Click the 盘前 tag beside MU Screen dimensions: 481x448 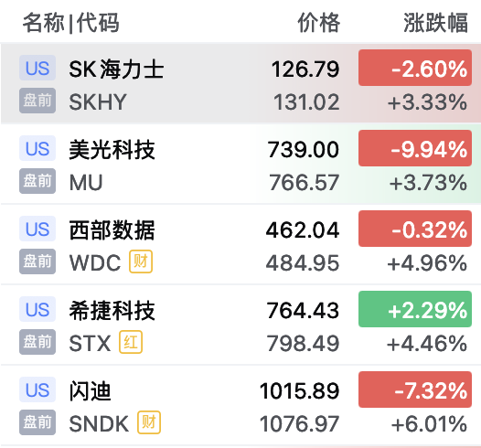(x=37, y=181)
